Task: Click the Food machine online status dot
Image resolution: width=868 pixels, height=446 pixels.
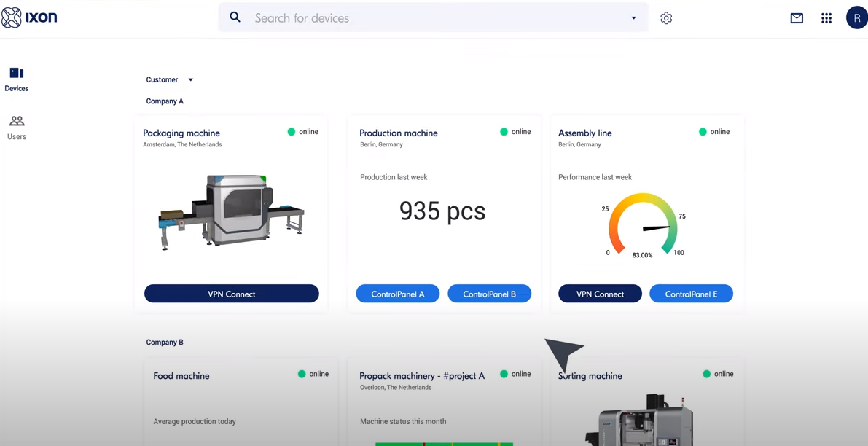Action: (x=302, y=374)
